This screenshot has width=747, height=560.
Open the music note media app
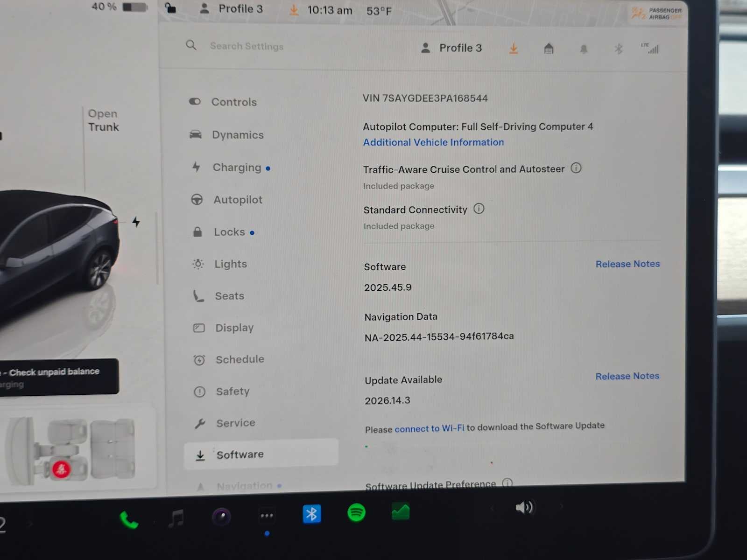tap(176, 518)
